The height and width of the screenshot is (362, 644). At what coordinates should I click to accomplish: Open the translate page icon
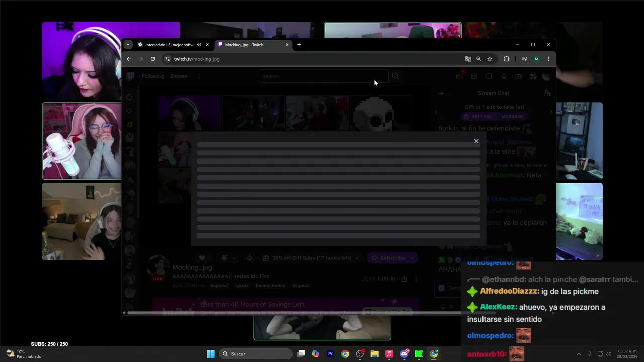click(468, 59)
